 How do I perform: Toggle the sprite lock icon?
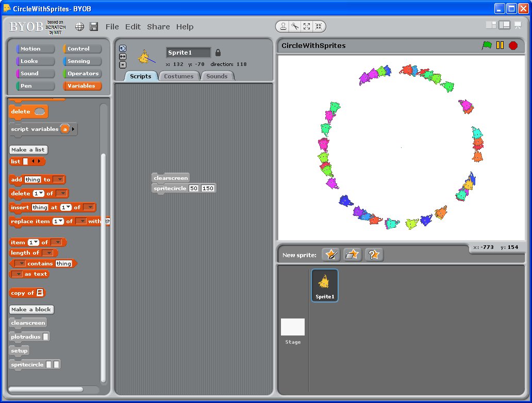click(218, 53)
